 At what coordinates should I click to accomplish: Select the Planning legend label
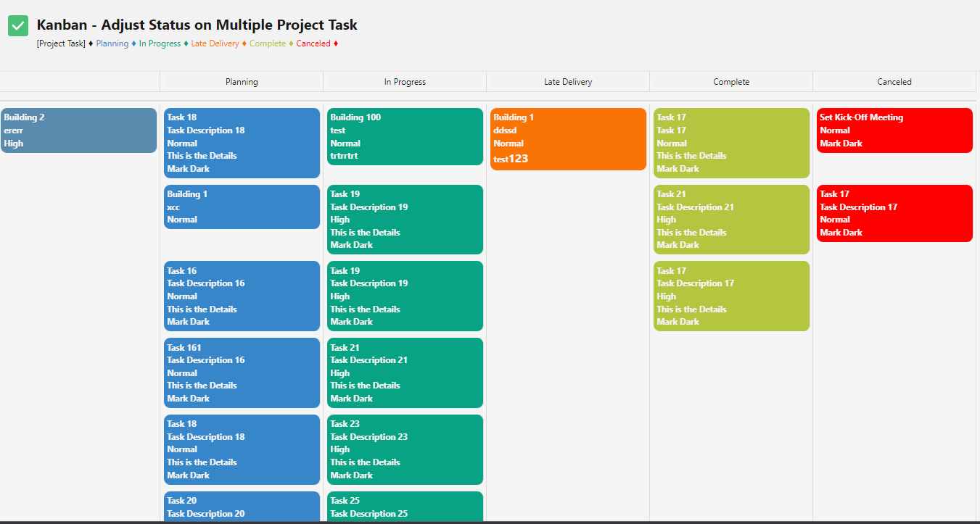(x=112, y=43)
